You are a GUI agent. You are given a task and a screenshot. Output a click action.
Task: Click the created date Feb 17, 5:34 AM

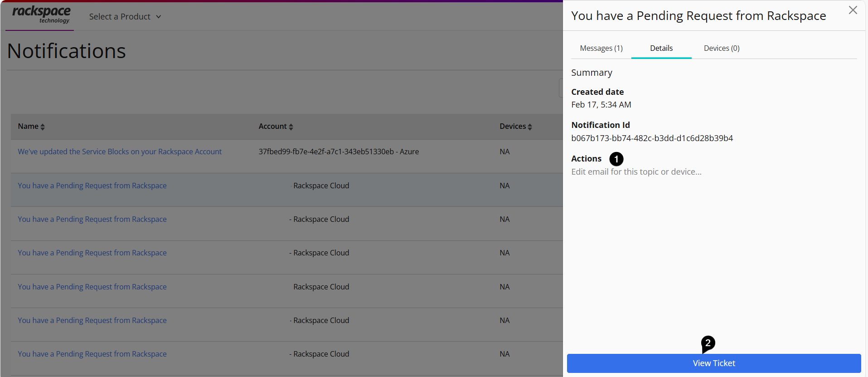tap(601, 105)
